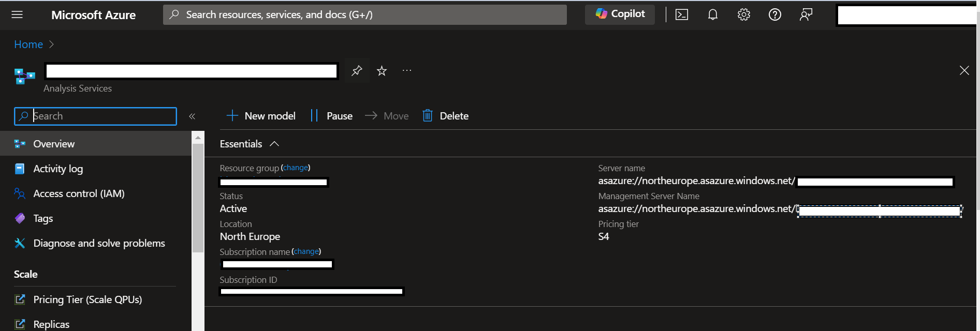The height and width of the screenshot is (331, 980).
Task: Go to the Home breadcrumb
Action: [x=28, y=44]
